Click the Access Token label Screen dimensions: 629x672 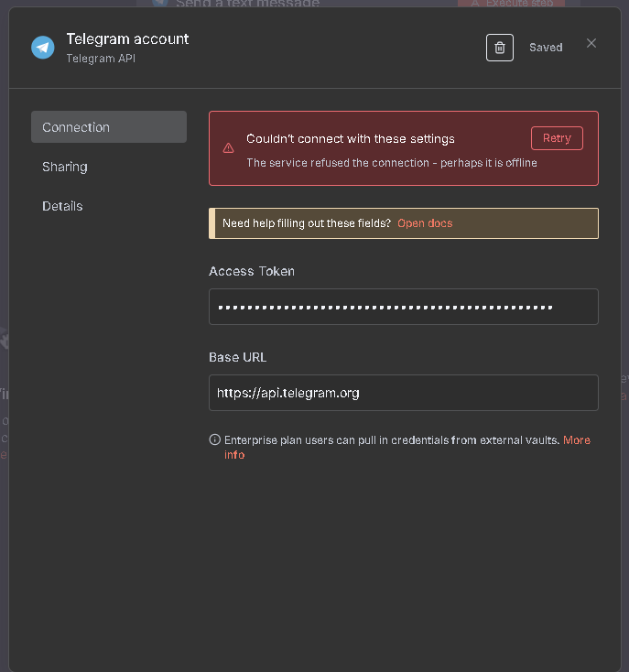[252, 271]
